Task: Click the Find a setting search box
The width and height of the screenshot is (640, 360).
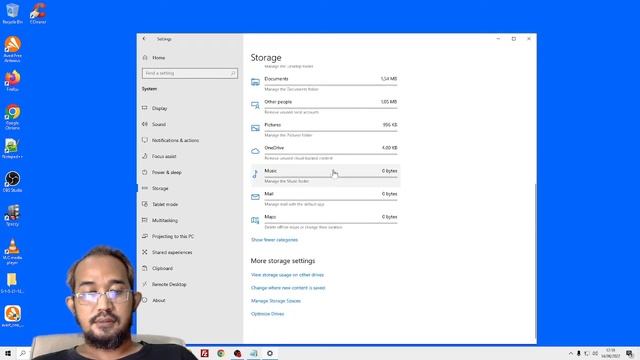Action: (x=190, y=73)
